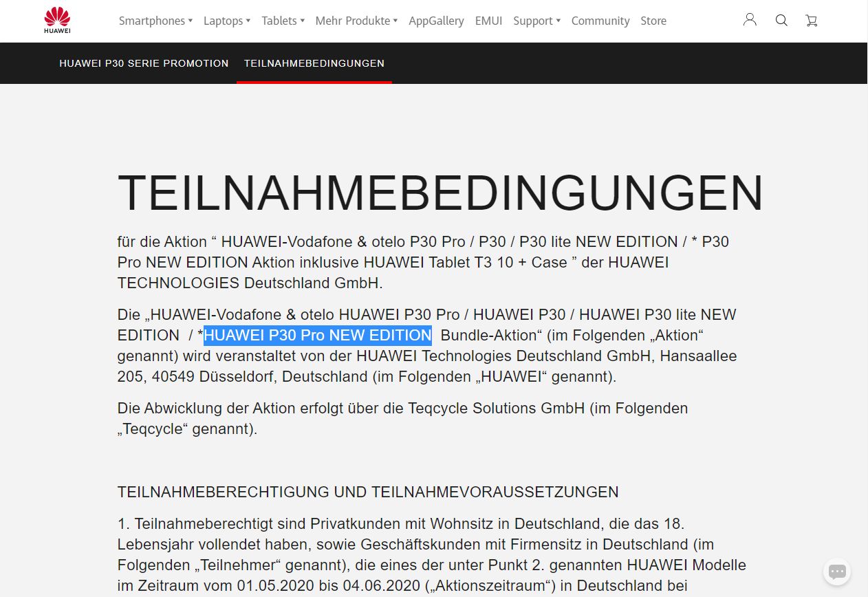Open the chat support bubble
868x597 pixels.
(837, 572)
